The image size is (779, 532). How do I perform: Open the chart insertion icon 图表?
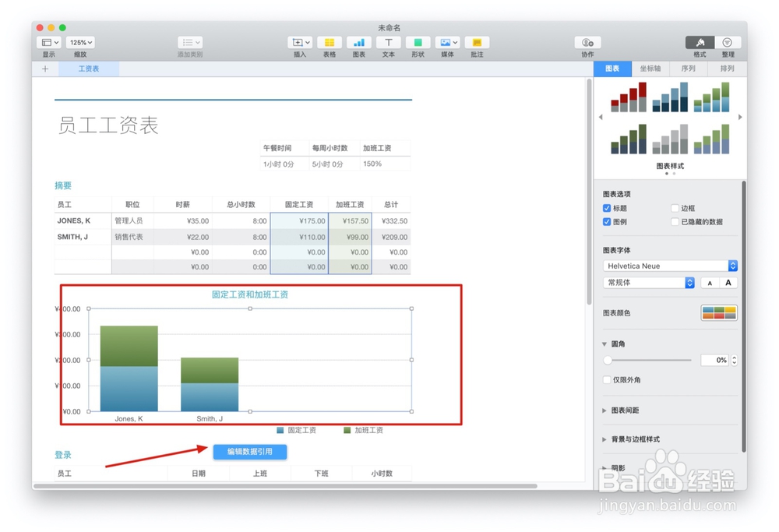coord(358,43)
